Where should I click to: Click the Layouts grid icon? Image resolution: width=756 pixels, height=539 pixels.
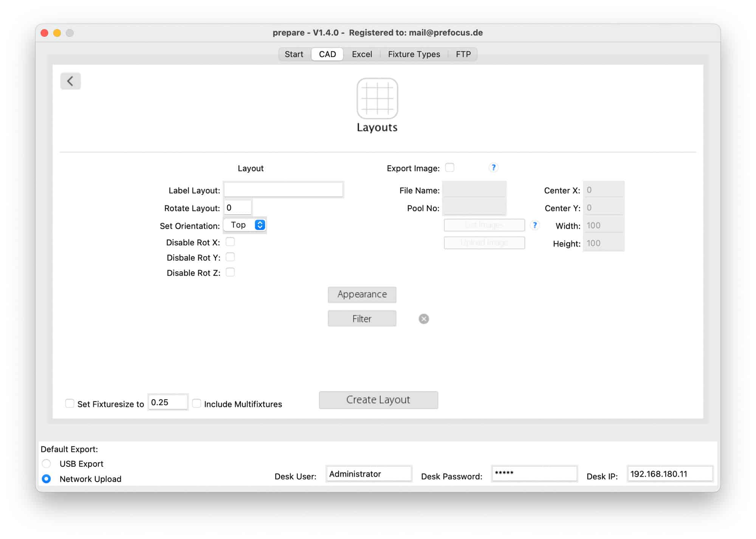377,98
